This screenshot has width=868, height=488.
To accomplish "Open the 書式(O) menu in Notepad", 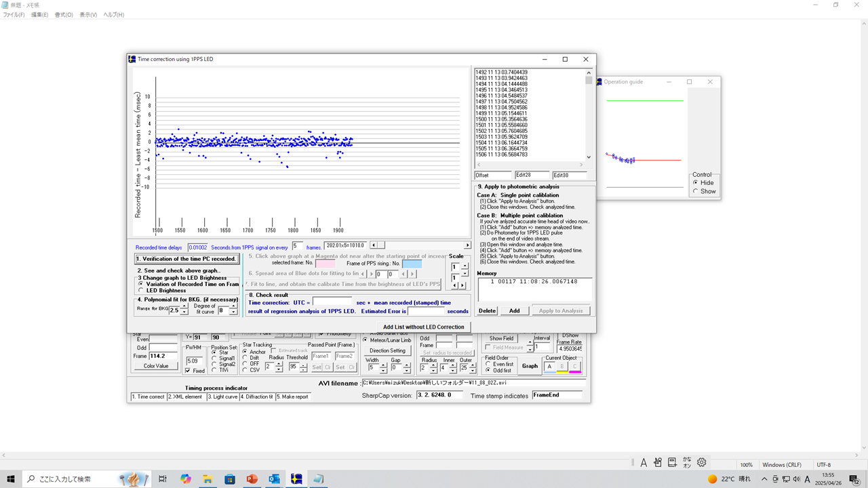I will 64,15.
